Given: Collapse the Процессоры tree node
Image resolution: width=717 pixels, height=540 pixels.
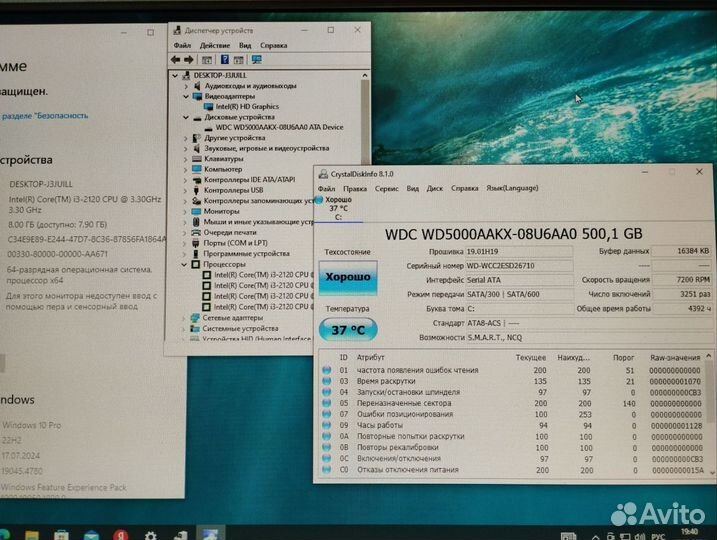Looking at the screenshot, I should 185,264.
